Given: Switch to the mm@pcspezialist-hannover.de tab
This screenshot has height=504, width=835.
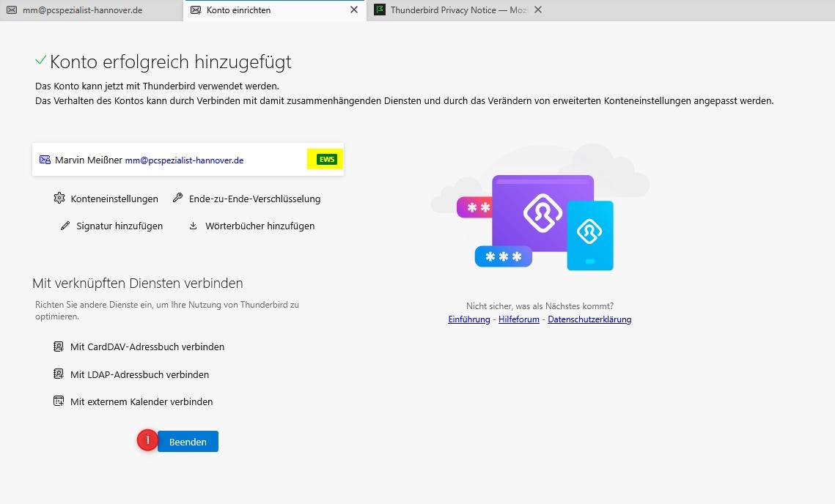Looking at the screenshot, I should click(82, 10).
